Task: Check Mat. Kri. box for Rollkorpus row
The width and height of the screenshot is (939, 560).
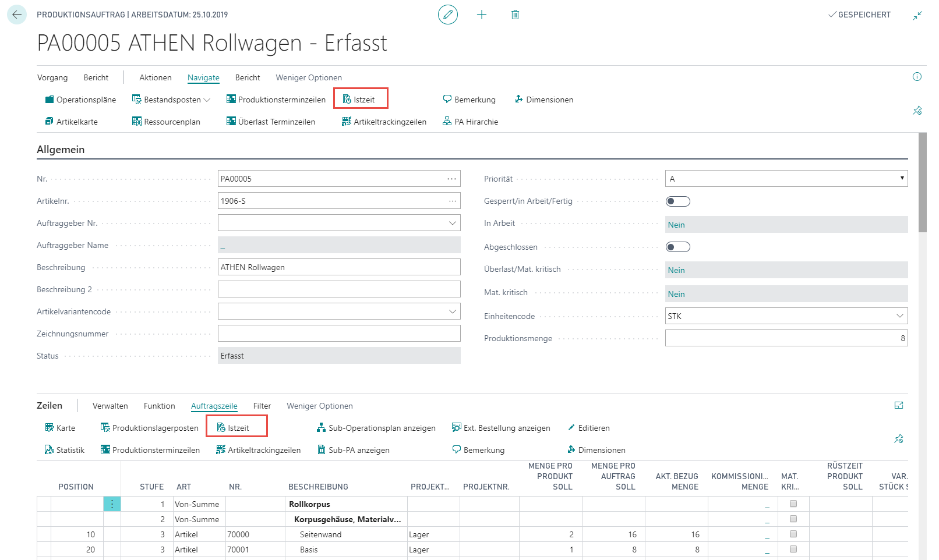Action: [x=793, y=504]
